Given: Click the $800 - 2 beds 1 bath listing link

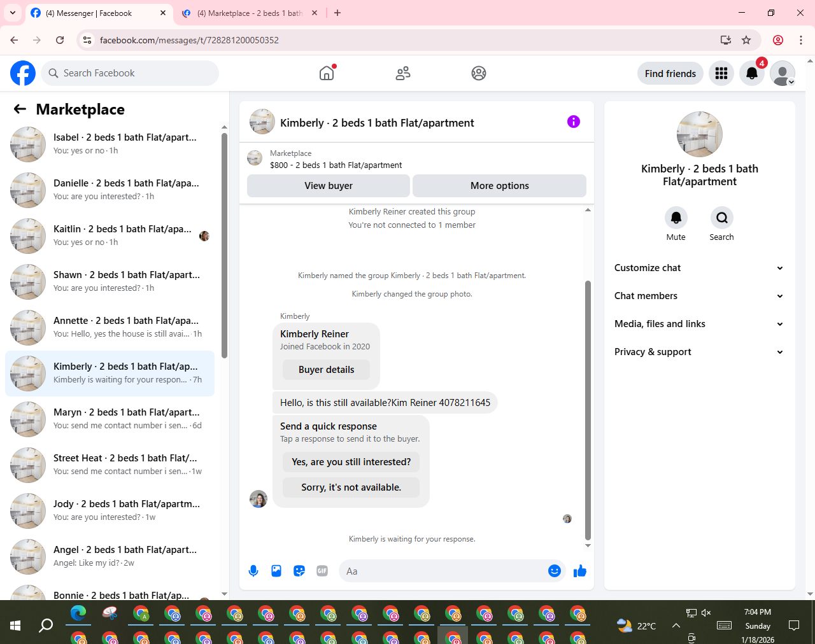Looking at the screenshot, I should [336, 165].
